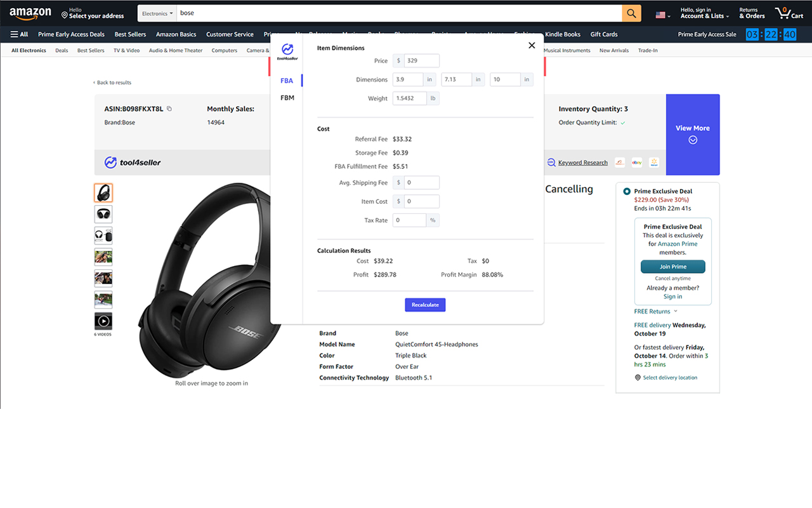
Task: Open the Walmart marketplace icon
Action: 653,163
